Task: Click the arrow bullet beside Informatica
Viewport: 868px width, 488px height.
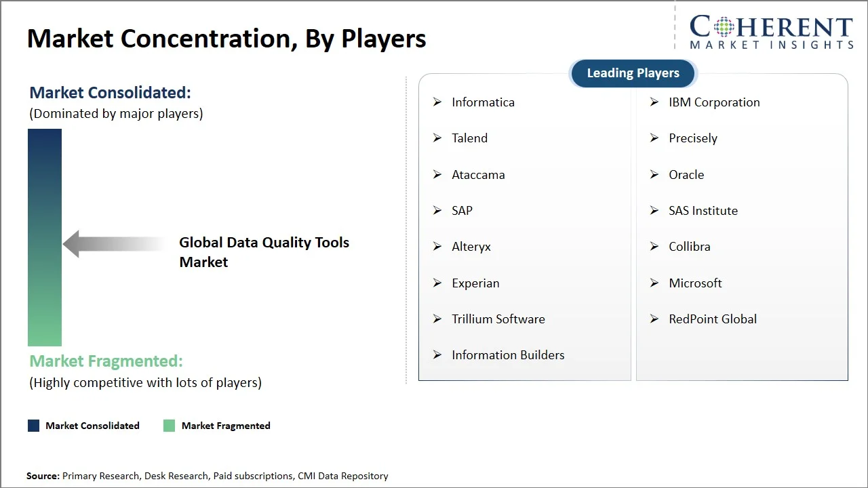Action: coord(437,102)
